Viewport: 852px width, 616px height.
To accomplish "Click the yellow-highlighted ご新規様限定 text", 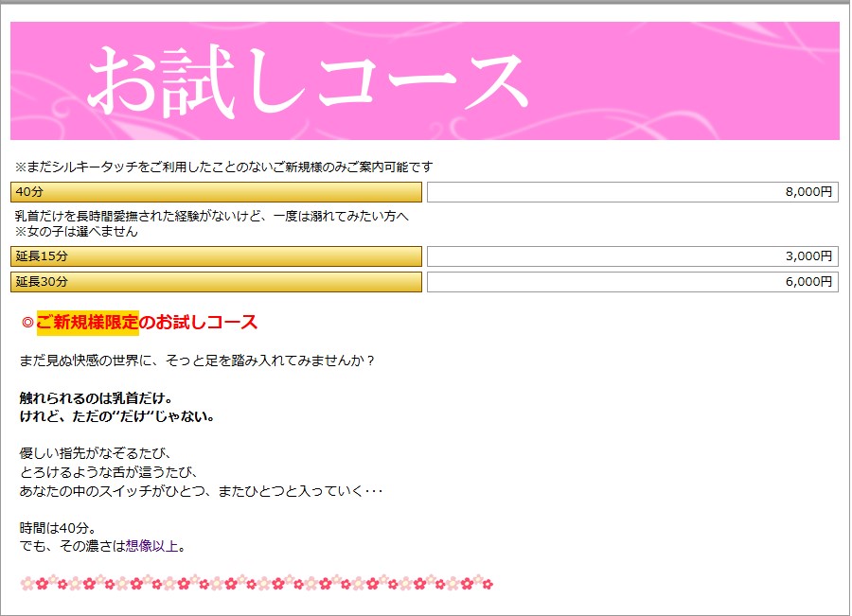I will pyautogui.click(x=87, y=323).
